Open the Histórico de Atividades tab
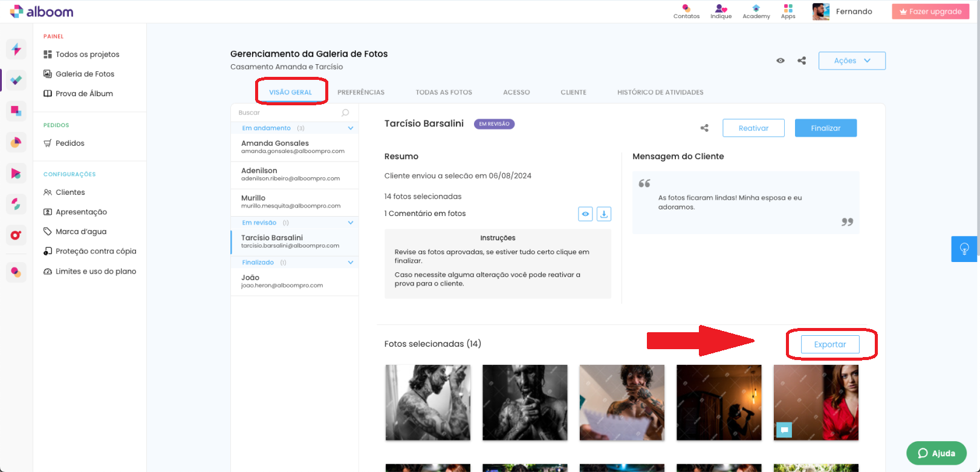The width and height of the screenshot is (980, 472). 660,92
